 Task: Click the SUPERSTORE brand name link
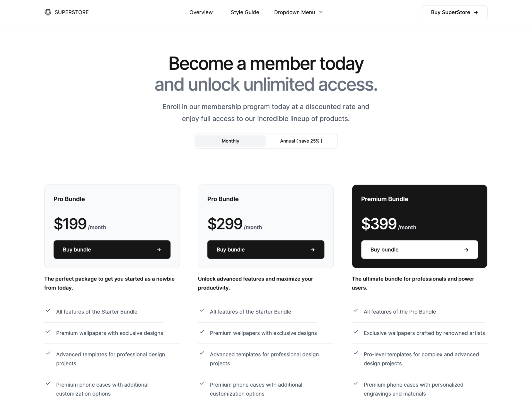tap(72, 12)
